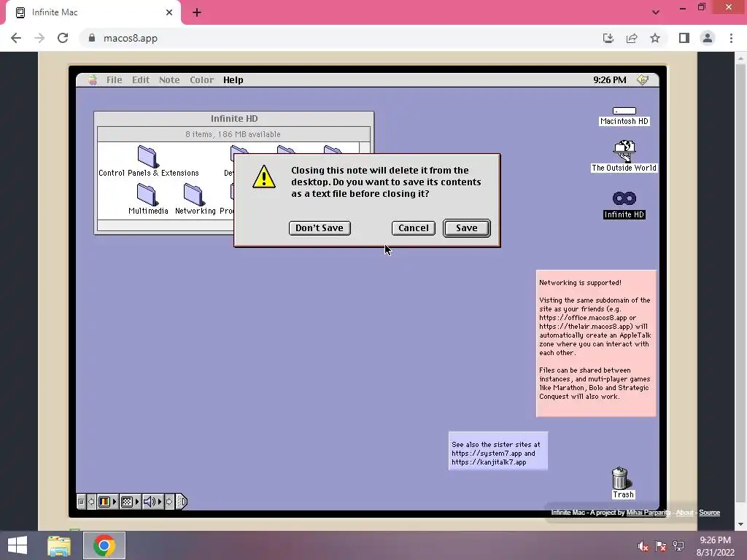
Task: Open the File menu
Action: [x=114, y=80]
